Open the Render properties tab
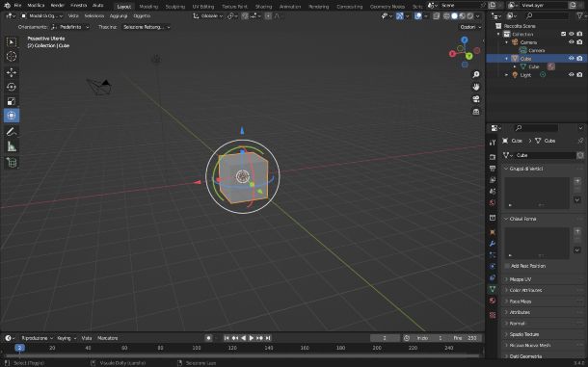 tap(493, 157)
